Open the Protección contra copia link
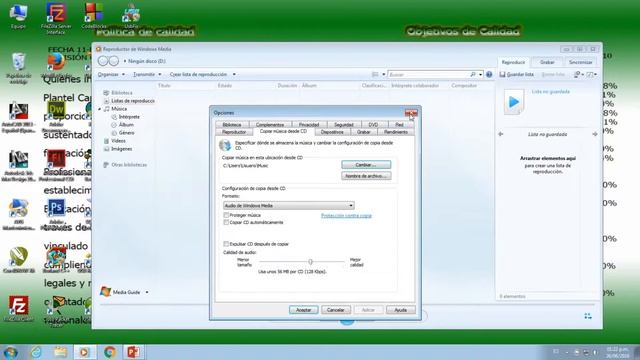Viewport: 640px width, 360px height. (346, 216)
